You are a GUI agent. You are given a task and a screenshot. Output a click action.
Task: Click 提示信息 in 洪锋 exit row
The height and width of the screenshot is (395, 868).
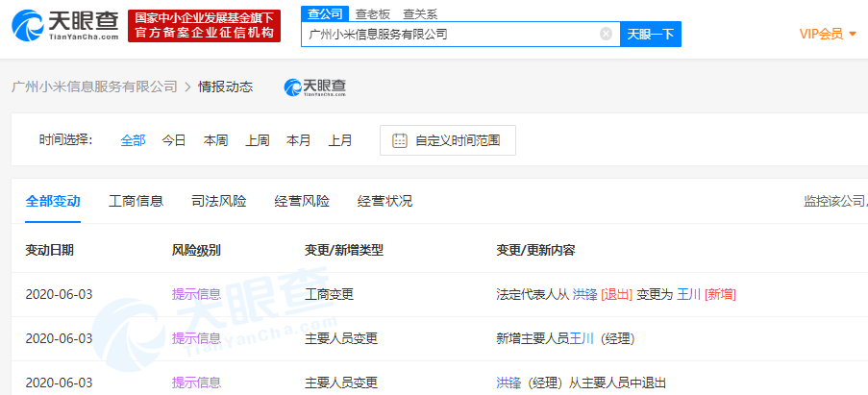point(196,383)
